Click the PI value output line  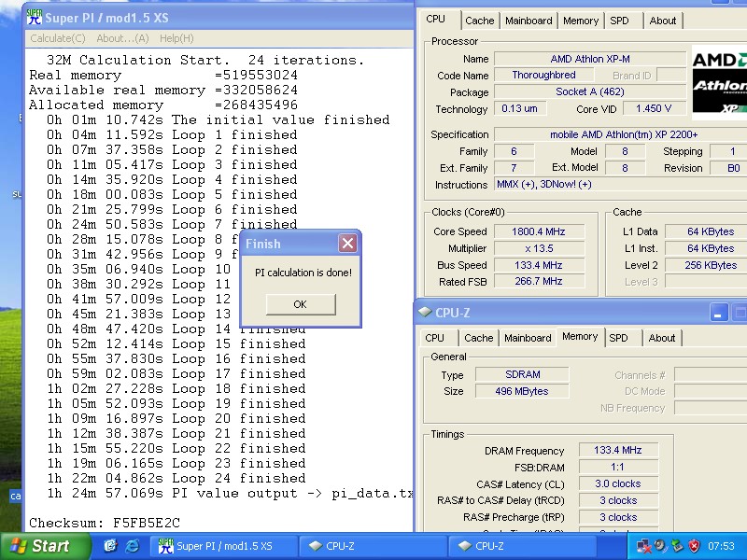(230, 494)
